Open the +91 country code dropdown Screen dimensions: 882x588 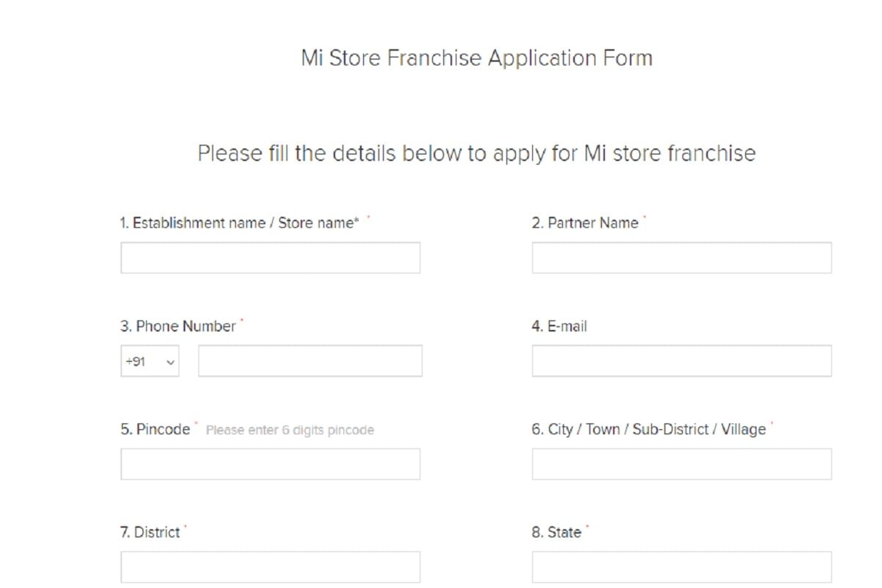(x=150, y=360)
